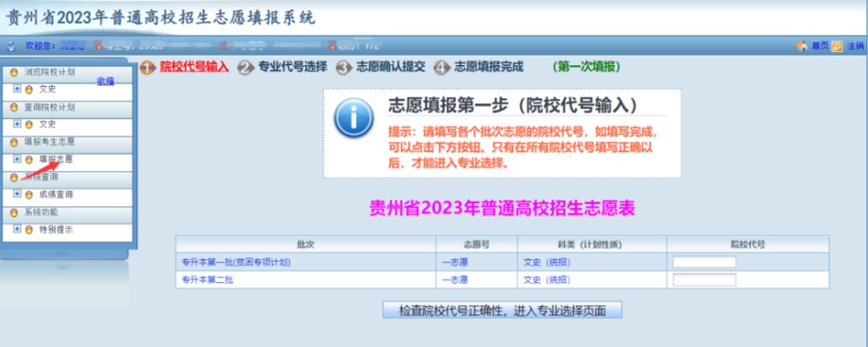Image resolution: width=868 pixels, height=347 pixels.
Task: Select 专业代号选择 step tab
Action: 293,68
